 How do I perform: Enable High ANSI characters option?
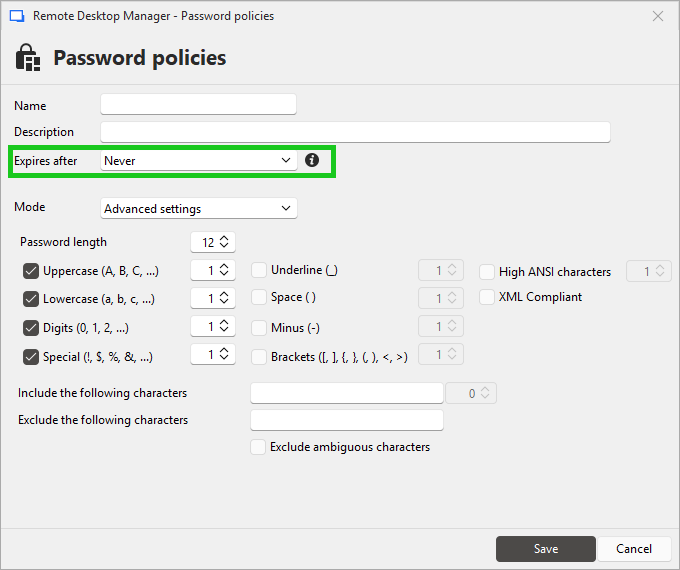click(487, 271)
